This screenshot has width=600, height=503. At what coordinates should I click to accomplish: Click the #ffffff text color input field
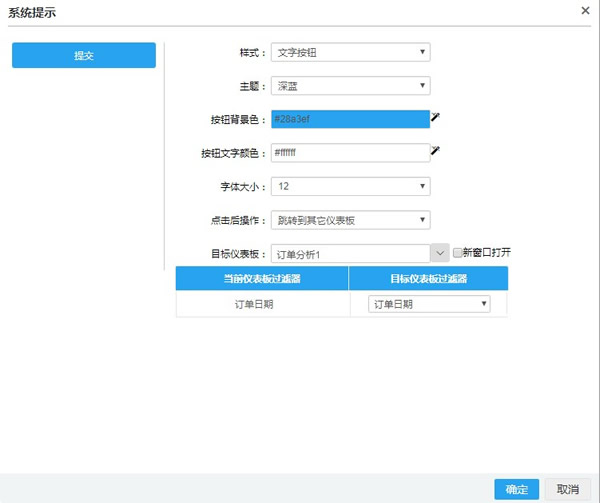pyautogui.click(x=349, y=153)
